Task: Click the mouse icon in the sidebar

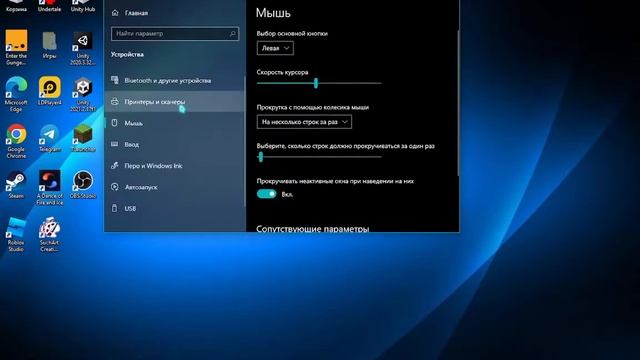Action: coord(115,123)
